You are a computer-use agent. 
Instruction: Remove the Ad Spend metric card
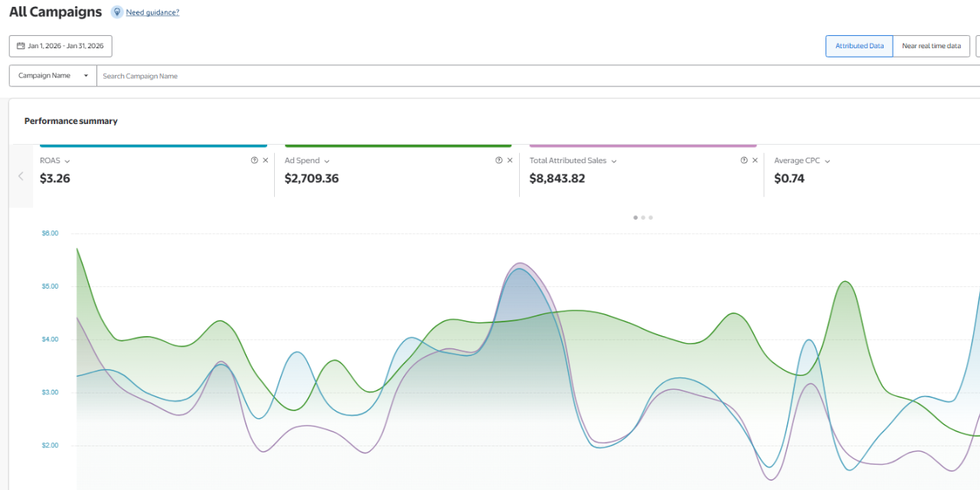coord(510,160)
